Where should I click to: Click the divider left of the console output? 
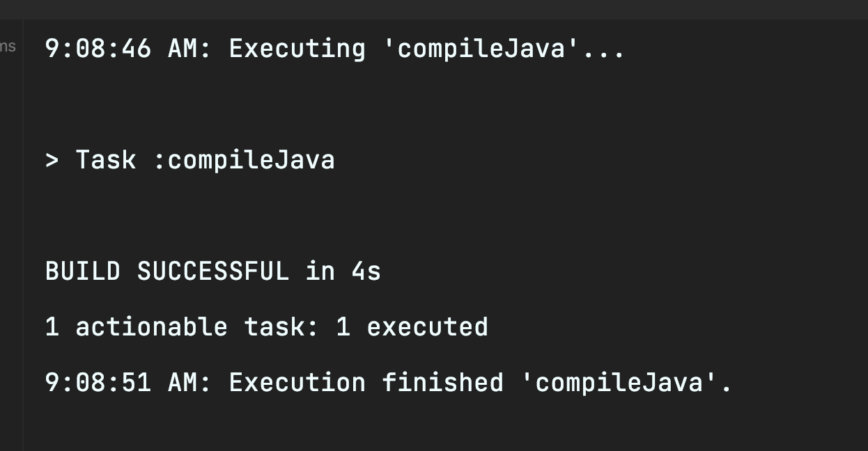[23, 237]
